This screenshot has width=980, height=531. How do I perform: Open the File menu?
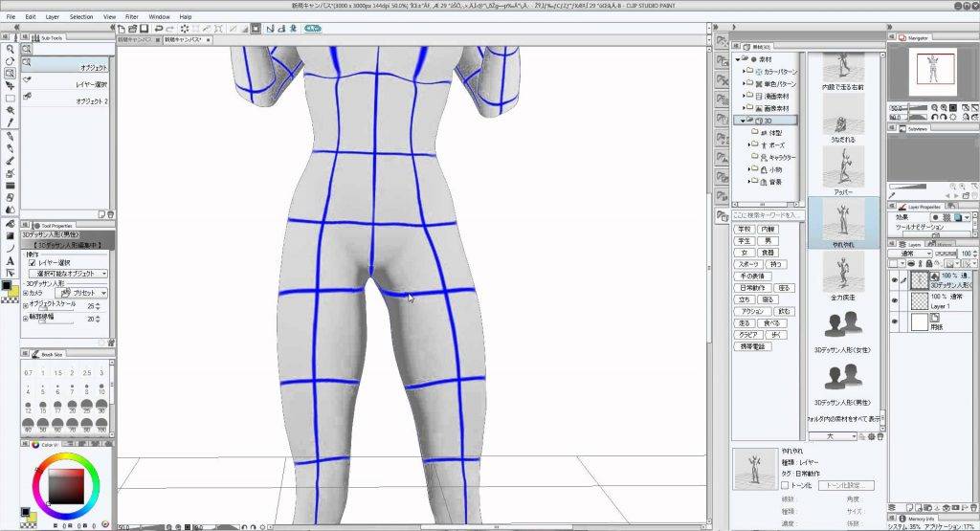tap(11, 17)
